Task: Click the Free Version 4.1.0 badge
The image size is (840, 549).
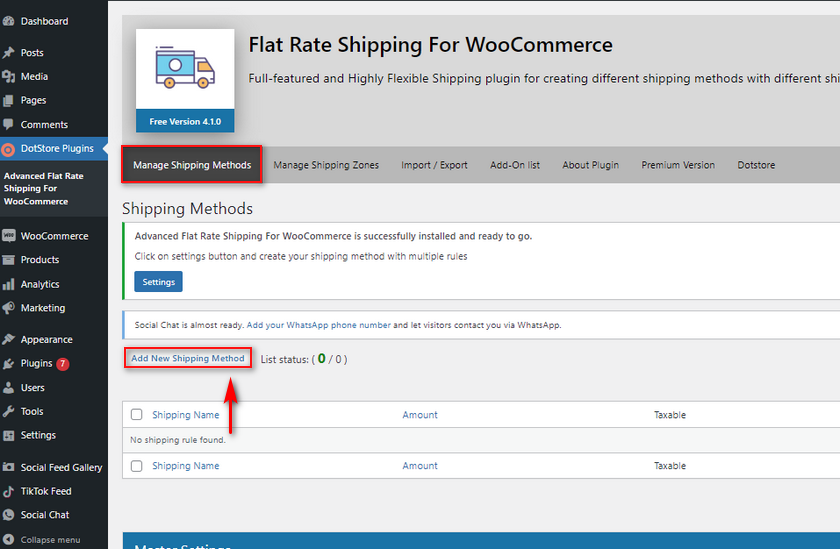Action: point(185,122)
